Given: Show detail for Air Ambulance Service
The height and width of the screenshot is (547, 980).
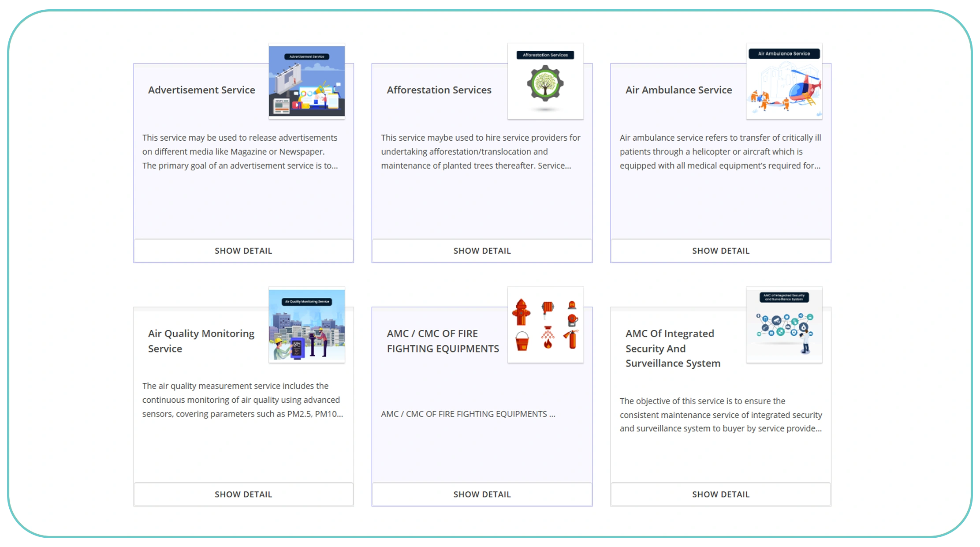Looking at the screenshot, I should click(721, 251).
